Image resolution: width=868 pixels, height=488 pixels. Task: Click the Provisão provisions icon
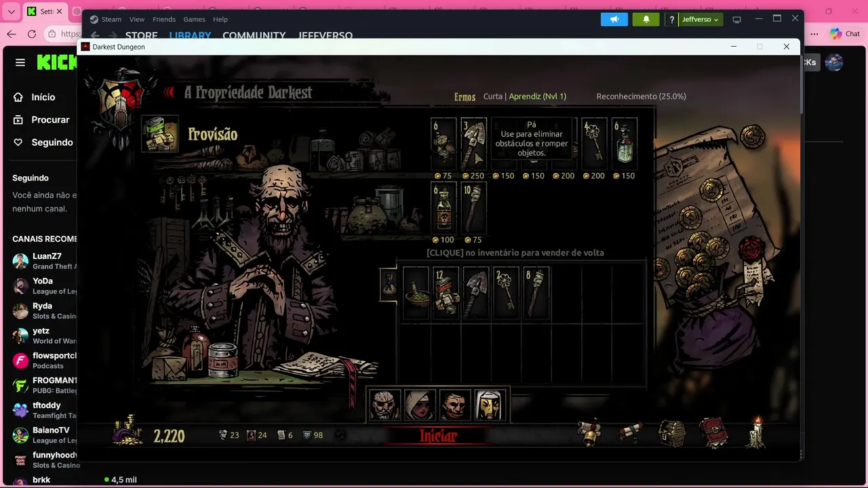click(x=160, y=133)
